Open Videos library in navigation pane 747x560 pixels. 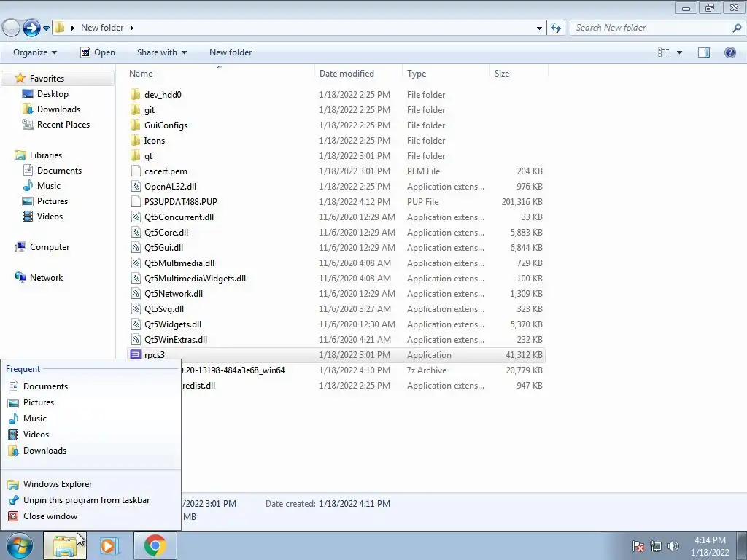tap(50, 216)
